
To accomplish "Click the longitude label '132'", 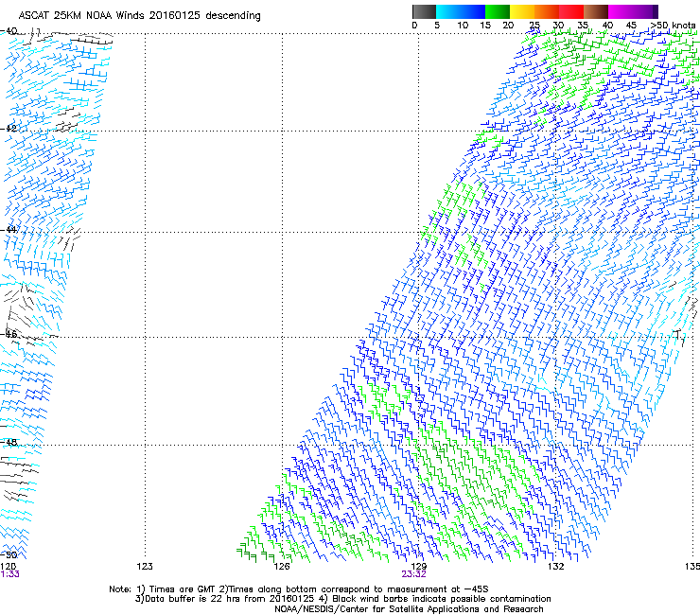I will [x=555, y=567].
